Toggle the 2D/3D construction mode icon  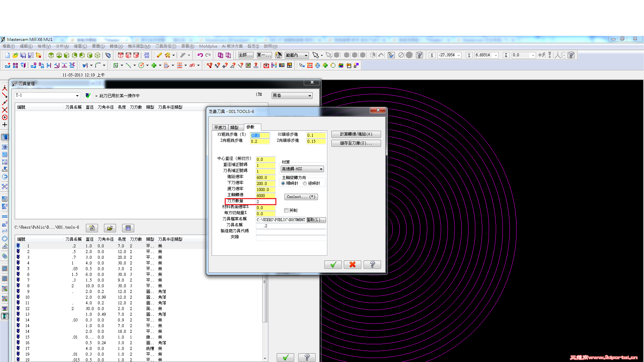pyautogui.click(x=147, y=55)
